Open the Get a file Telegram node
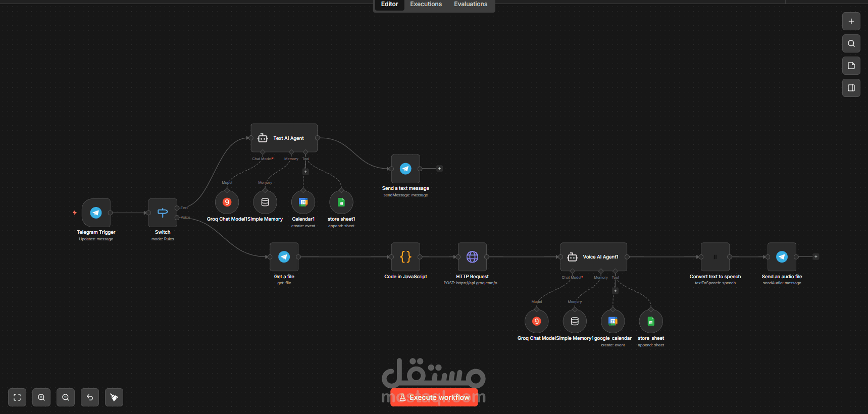868x414 pixels. [x=284, y=257]
